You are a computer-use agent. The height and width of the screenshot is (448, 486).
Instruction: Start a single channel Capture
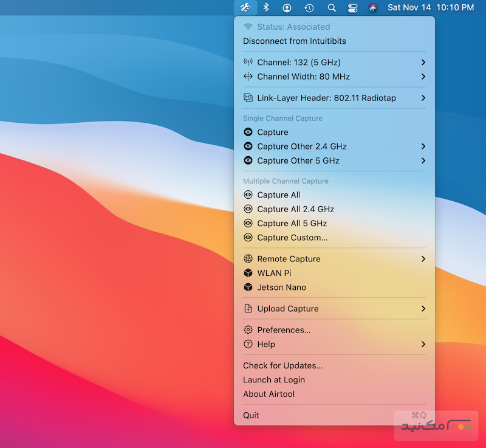click(x=273, y=132)
